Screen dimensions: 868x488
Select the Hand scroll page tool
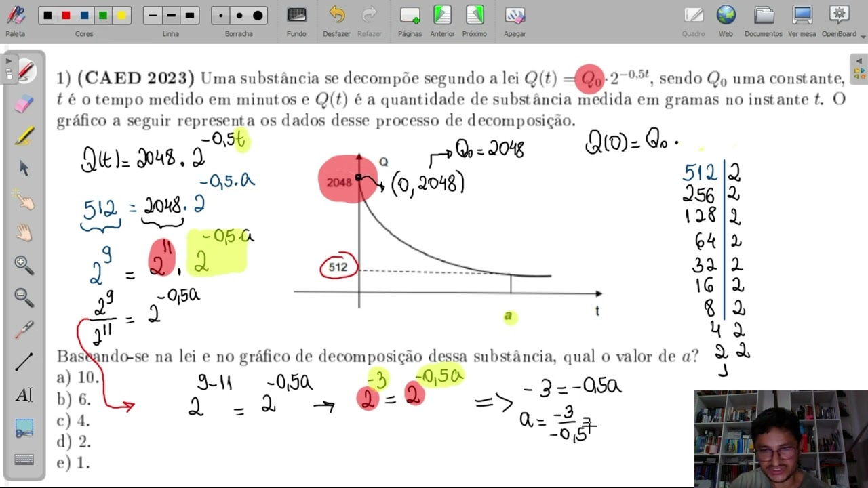click(24, 233)
